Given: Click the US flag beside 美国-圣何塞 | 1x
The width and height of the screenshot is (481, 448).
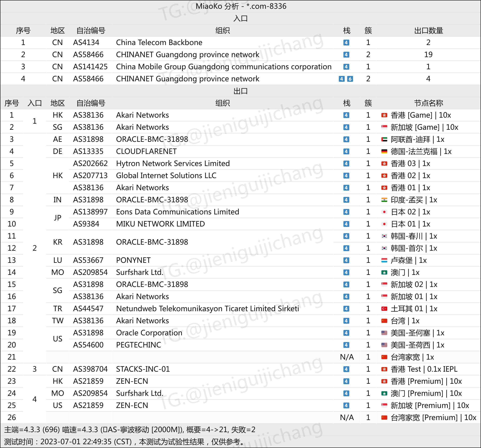Looking at the screenshot, I should pyautogui.click(x=384, y=333).
